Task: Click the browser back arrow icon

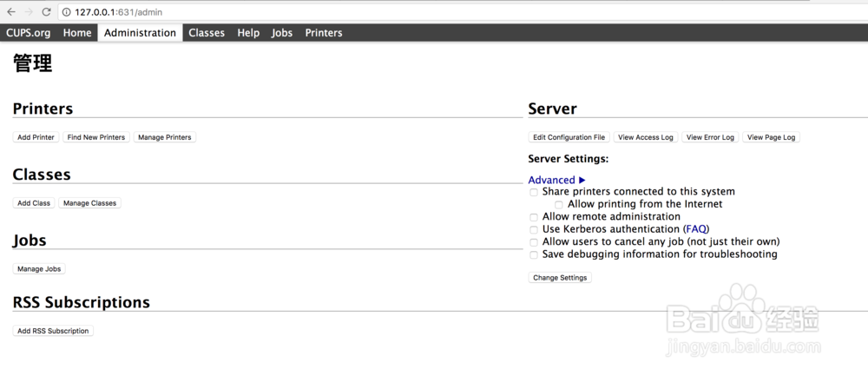Action: click(10, 12)
